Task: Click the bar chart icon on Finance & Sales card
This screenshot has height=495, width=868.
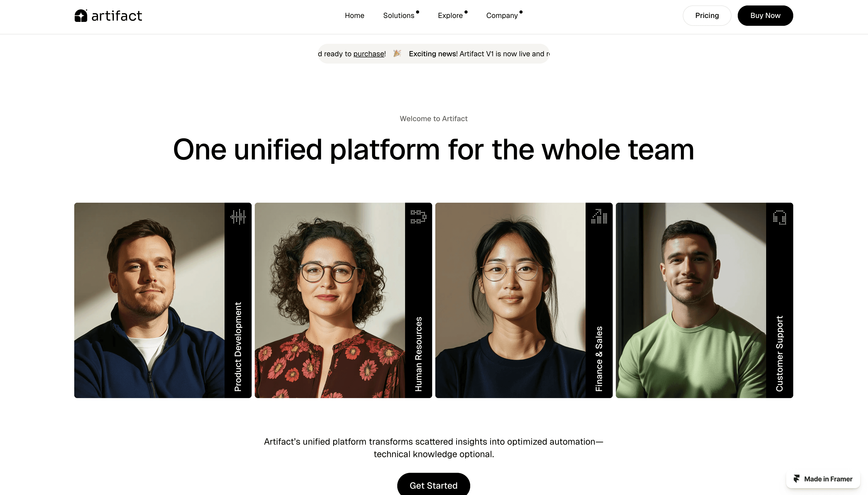Action: click(599, 216)
